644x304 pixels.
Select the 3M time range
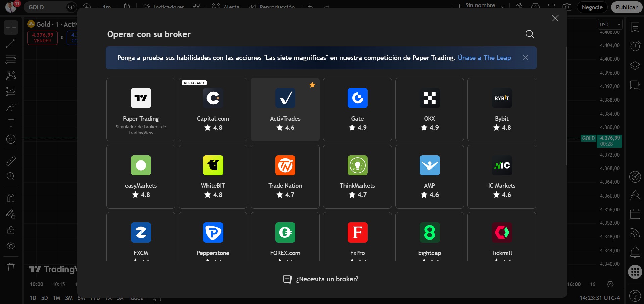(69, 298)
